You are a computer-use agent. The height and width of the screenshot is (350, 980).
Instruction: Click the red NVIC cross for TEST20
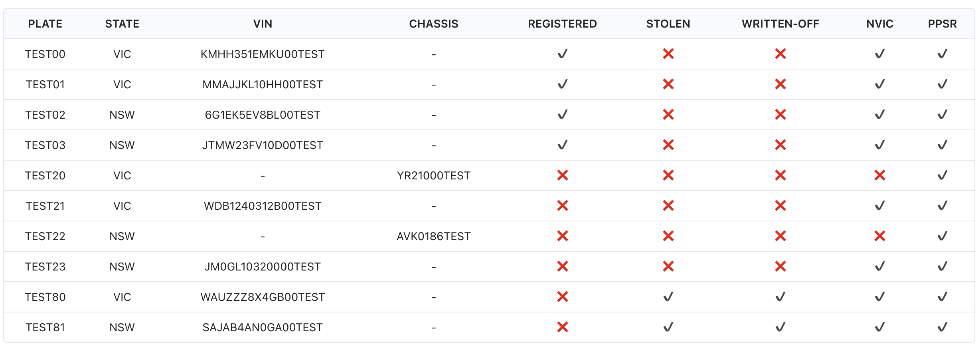click(x=879, y=175)
